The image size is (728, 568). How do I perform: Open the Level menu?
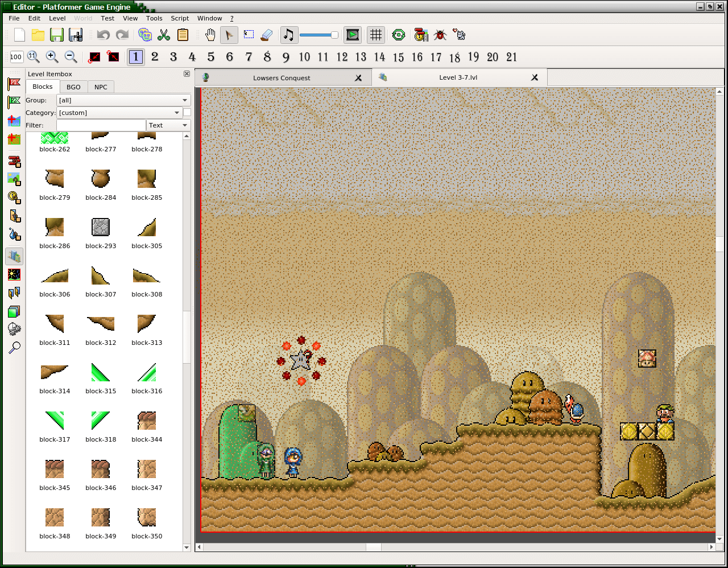tap(57, 18)
